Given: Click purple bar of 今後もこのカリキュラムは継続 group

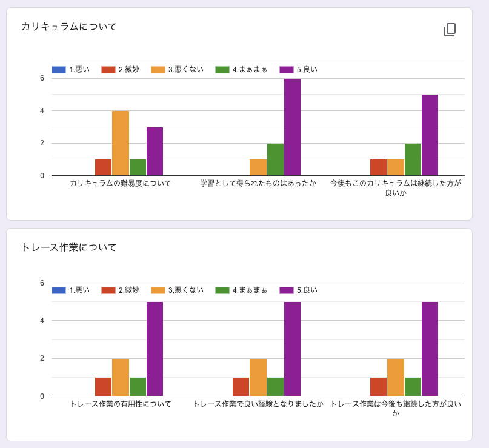Looking at the screenshot, I should [x=430, y=135].
